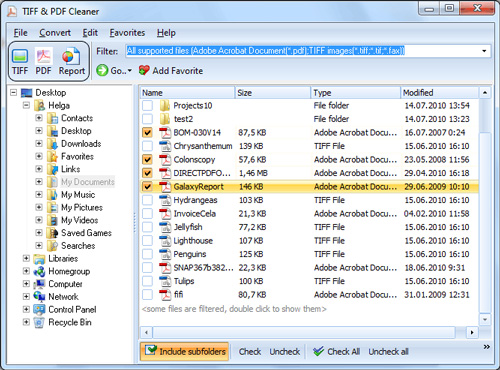This screenshot has height=370, width=500.
Task: Expand the Libraries tree node
Action: click(x=26, y=258)
